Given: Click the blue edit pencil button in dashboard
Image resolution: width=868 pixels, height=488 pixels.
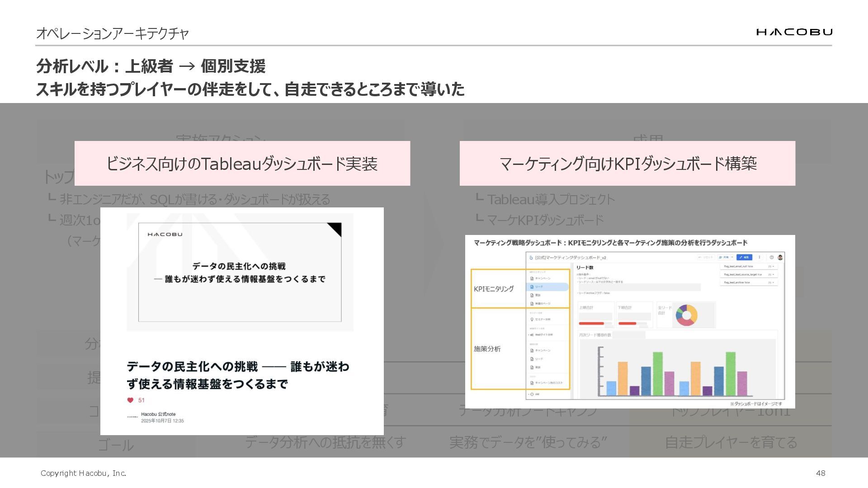Looking at the screenshot, I should 744,257.
